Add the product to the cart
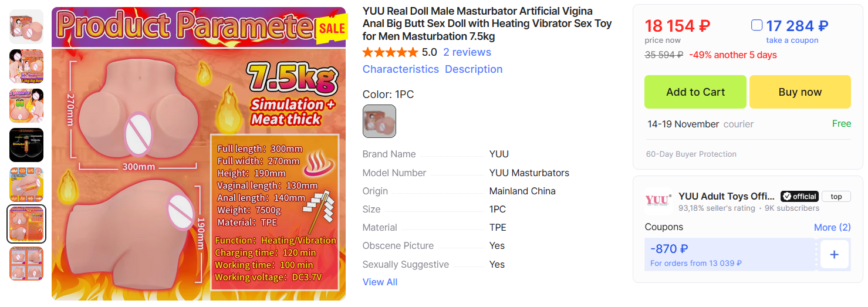This screenshot has height=307, width=868. tap(695, 92)
